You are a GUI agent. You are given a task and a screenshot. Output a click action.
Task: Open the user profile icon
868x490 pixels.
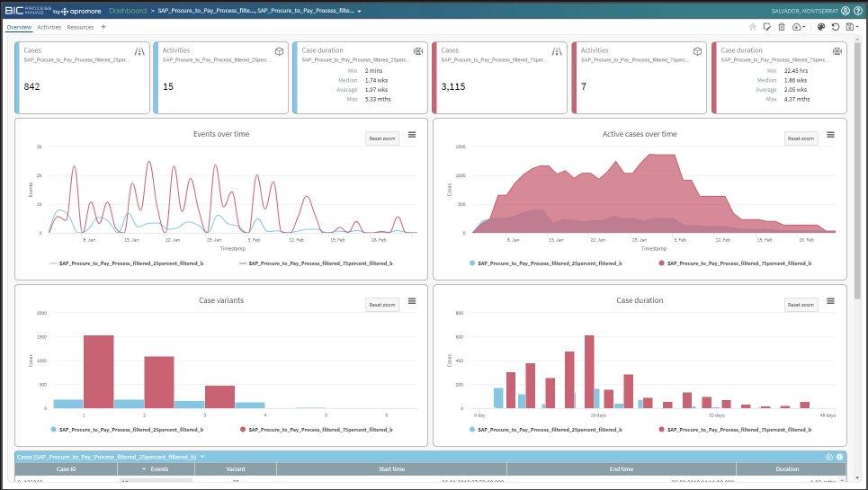click(x=846, y=11)
